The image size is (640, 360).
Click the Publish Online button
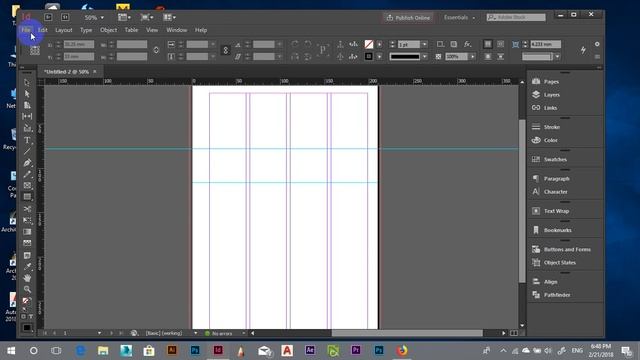tap(408, 18)
